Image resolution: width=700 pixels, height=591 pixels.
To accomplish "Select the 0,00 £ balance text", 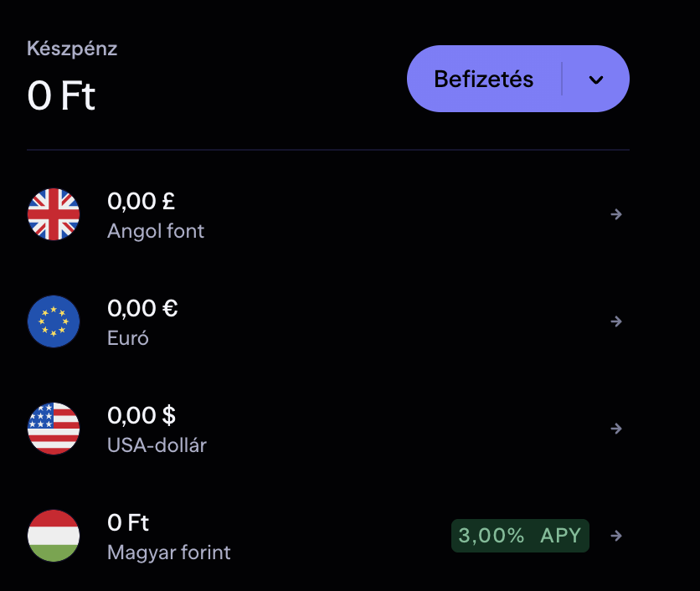I will 141,201.
